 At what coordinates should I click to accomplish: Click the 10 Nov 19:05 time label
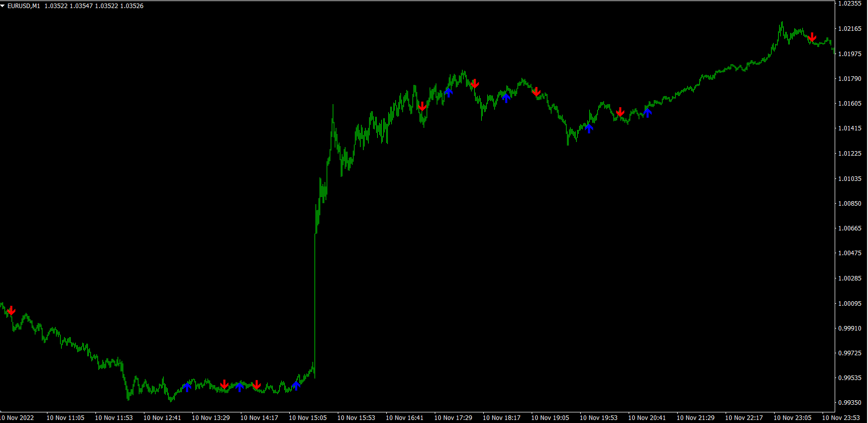click(550, 418)
